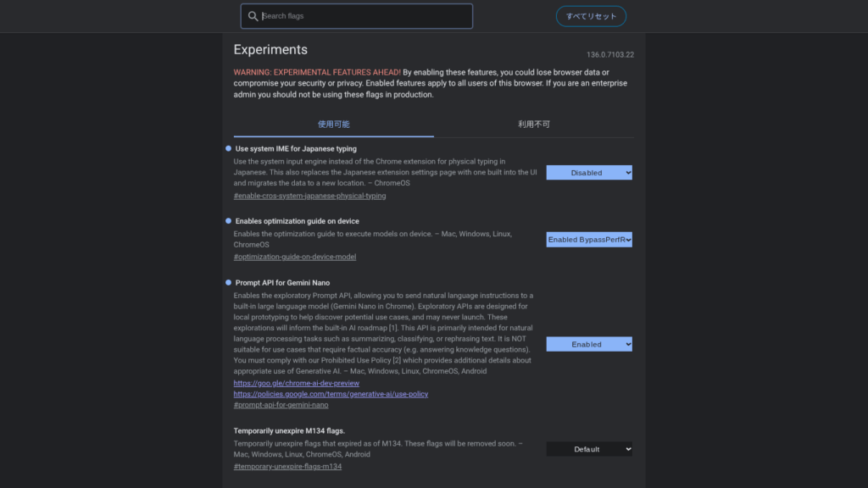Open Enabled dropdown for Prompt API for Gemini Nano

click(589, 345)
